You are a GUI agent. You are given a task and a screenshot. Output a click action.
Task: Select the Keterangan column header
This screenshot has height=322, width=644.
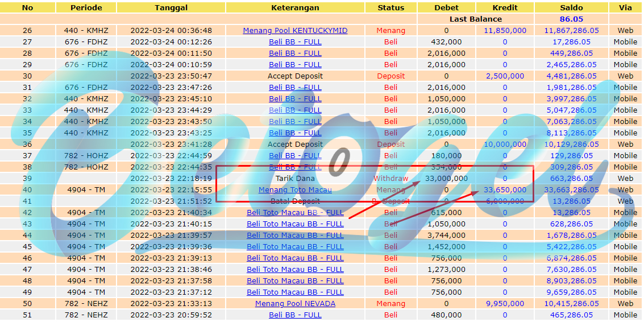coord(295,7)
